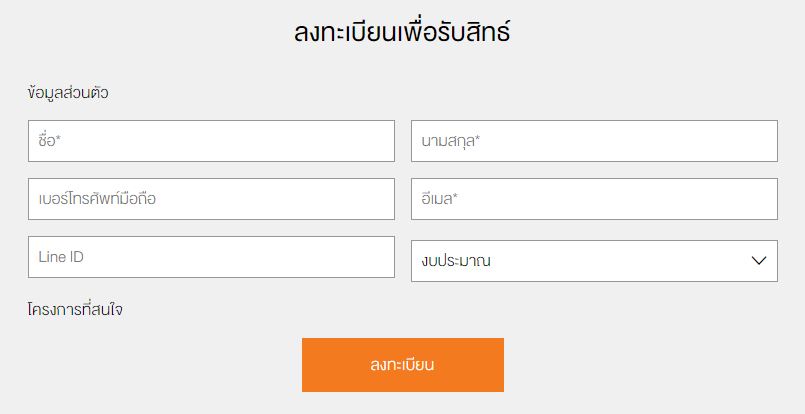The width and height of the screenshot is (805, 414).
Task: Click the white ลงทะเบียน text on the submit button
Action: point(402,365)
